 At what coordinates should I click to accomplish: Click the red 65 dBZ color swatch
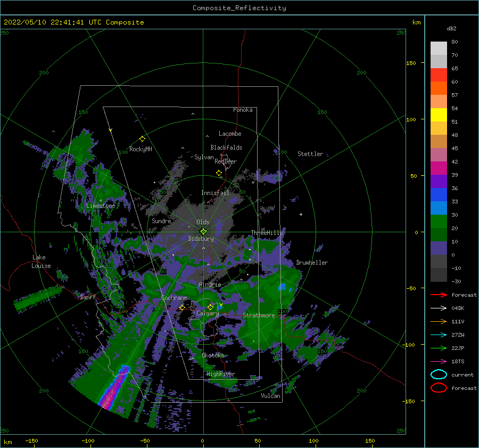point(439,75)
